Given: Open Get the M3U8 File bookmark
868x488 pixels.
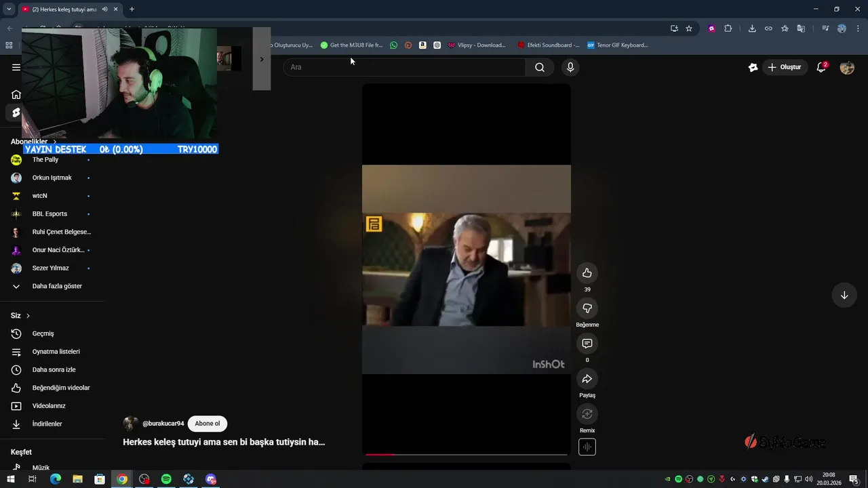Looking at the screenshot, I should click(351, 45).
